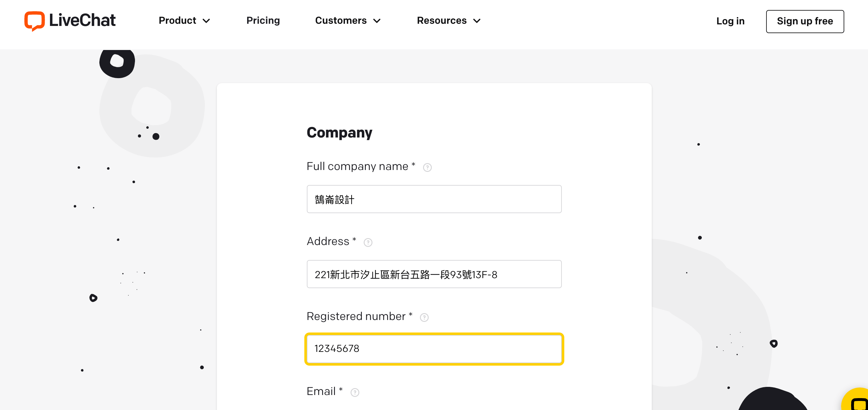This screenshot has width=868, height=410.
Task: Click the Resources navigation label
Action: (x=441, y=21)
